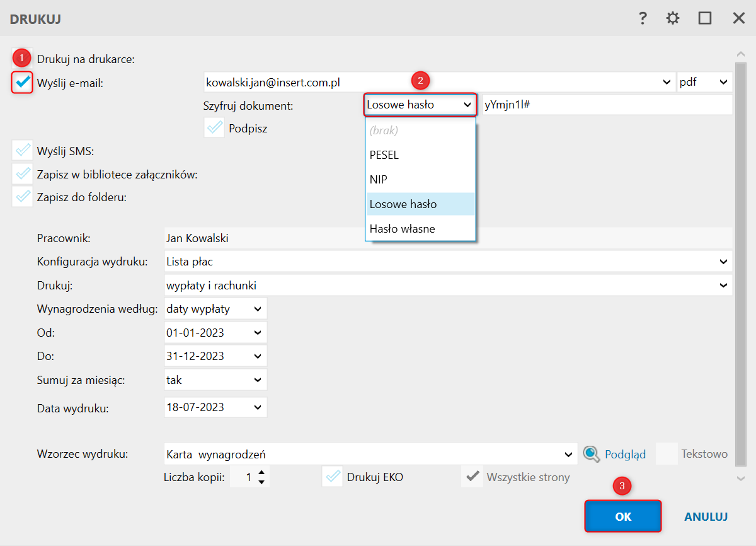Screen dimensions: 756x546
Task: Open the Od date picker
Action: coord(257,332)
